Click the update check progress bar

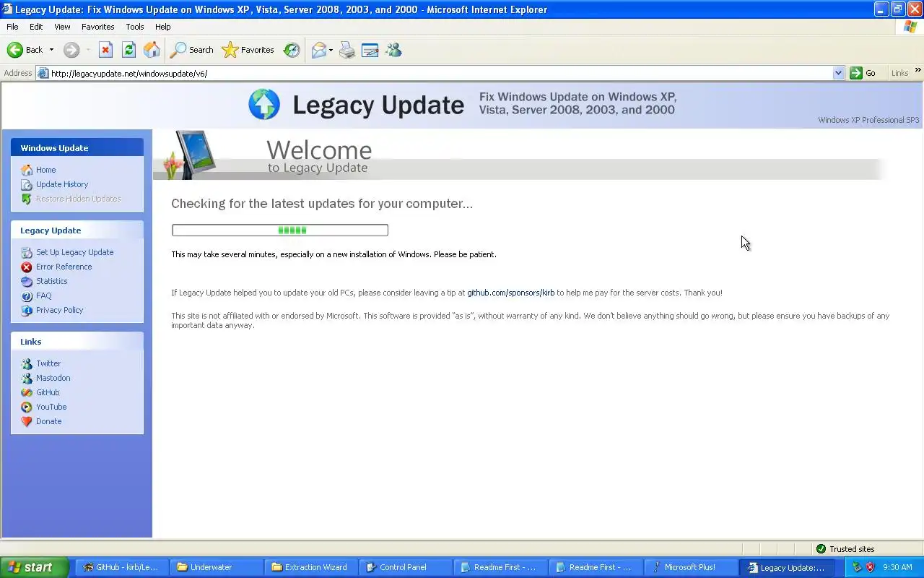pyautogui.click(x=280, y=230)
